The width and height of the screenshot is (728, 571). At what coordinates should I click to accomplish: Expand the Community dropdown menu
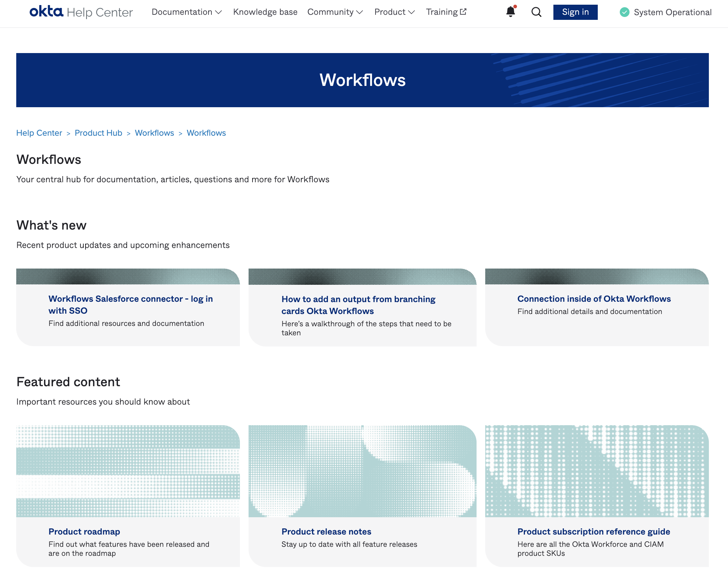[335, 12]
